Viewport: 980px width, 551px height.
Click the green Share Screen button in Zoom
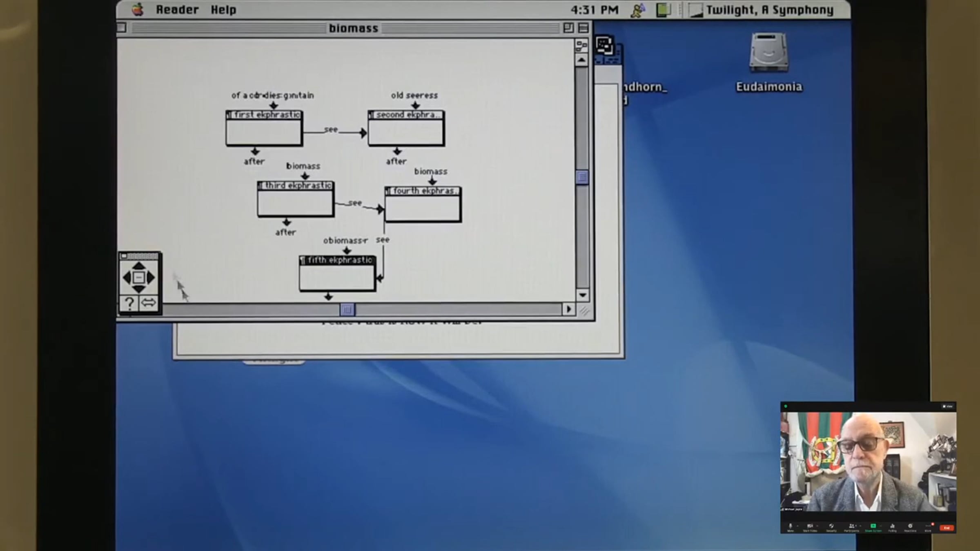pos(873,527)
